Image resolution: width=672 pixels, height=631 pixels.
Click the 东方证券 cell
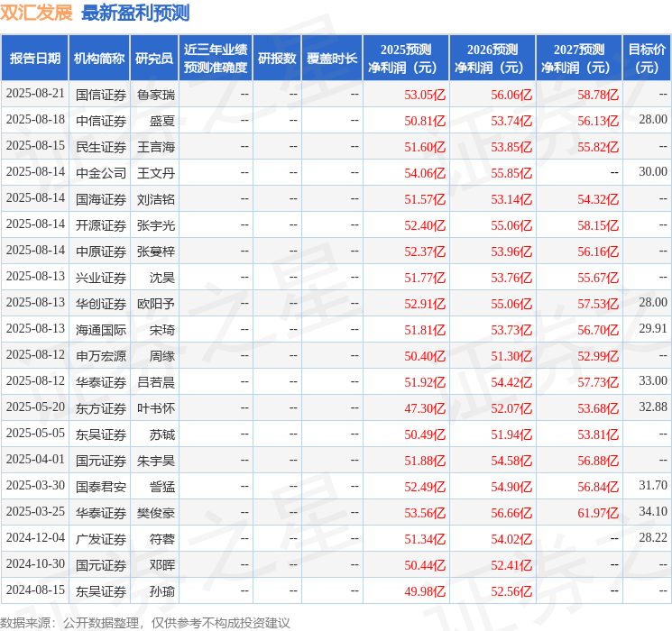click(101, 408)
